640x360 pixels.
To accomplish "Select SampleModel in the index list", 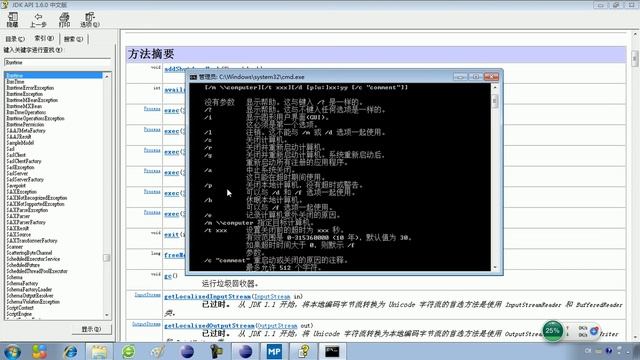I will coord(20,143).
